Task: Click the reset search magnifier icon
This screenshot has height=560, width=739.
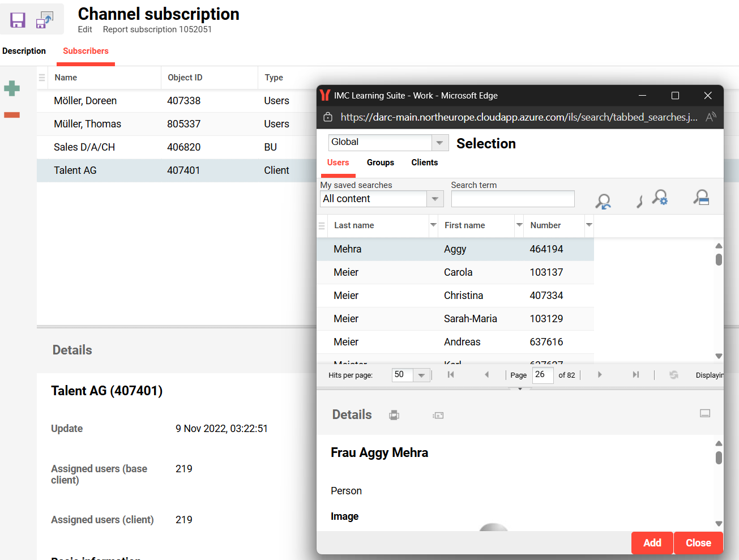Action: tap(603, 201)
